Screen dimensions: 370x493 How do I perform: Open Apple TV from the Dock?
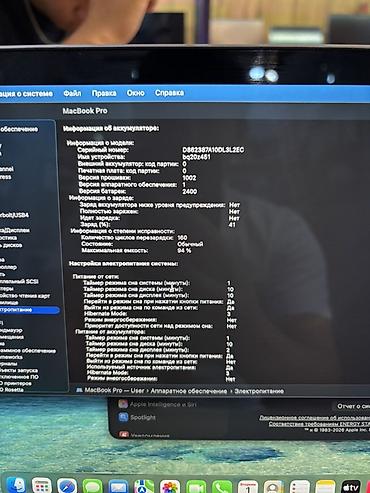coord(351,487)
